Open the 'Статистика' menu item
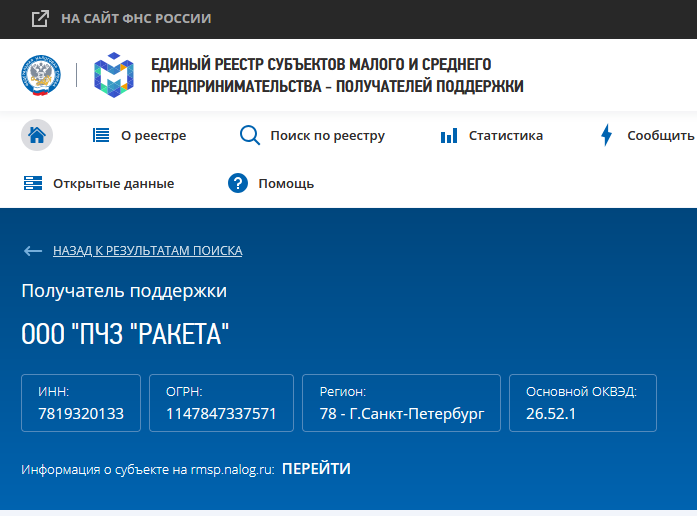The height and width of the screenshot is (516, 697). [x=506, y=136]
